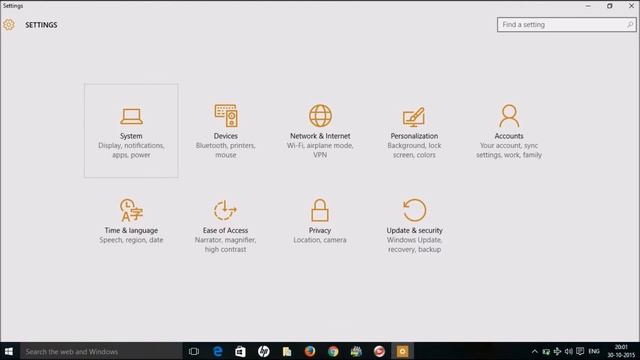640x360 pixels.
Task: Open the Time & language clock icon
Action: click(131, 210)
